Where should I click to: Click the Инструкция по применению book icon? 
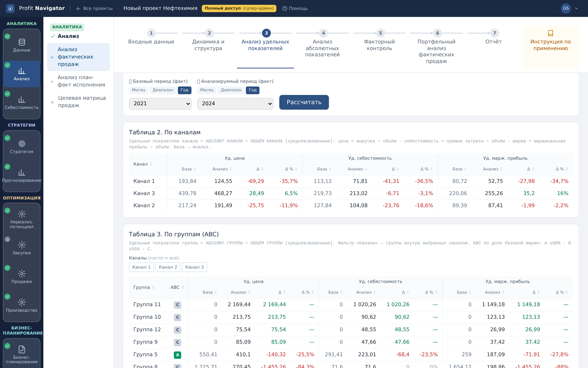(x=550, y=33)
